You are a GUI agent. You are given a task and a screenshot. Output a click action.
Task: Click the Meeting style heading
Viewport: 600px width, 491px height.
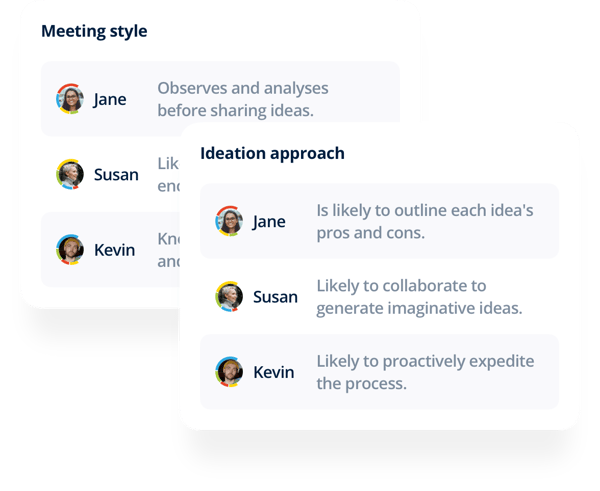(94, 31)
